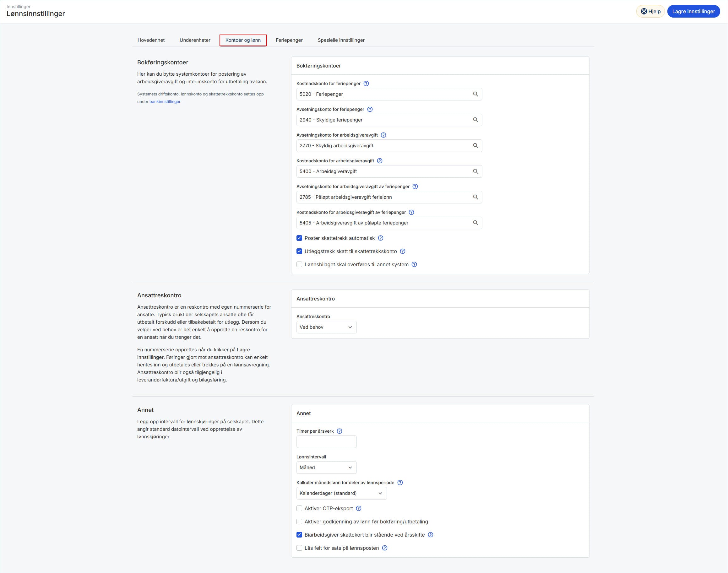Click help icon next to Aktiver OTP-eksport
Screen dimensions: 728x573
point(359,509)
